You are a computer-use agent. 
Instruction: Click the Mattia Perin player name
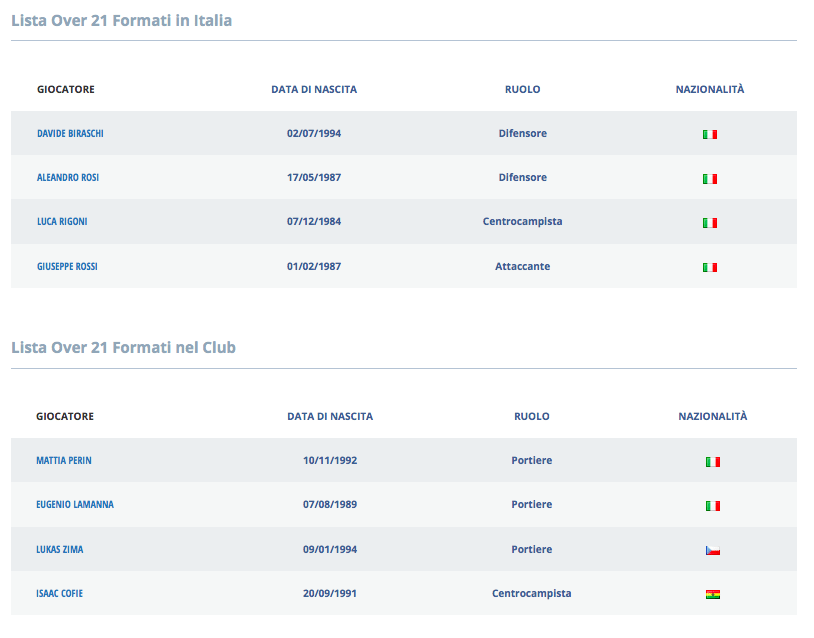tap(64, 461)
